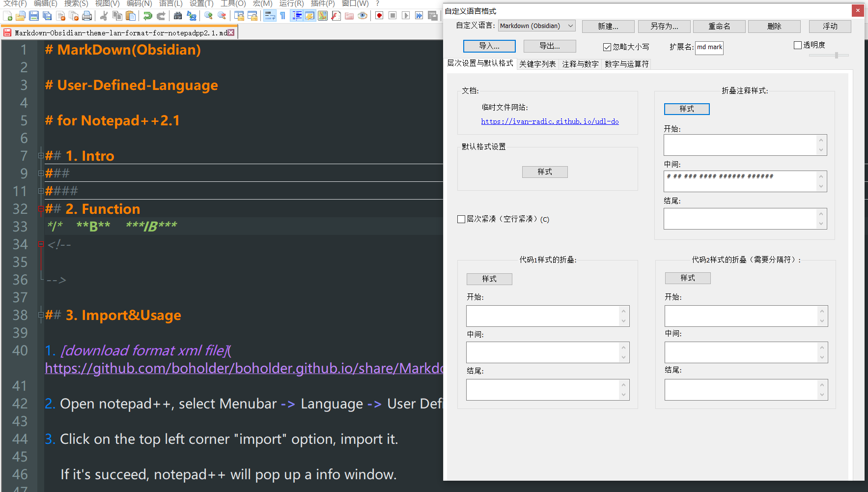
Task: Switch to the 关键字列表 tab
Action: pyautogui.click(x=537, y=64)
